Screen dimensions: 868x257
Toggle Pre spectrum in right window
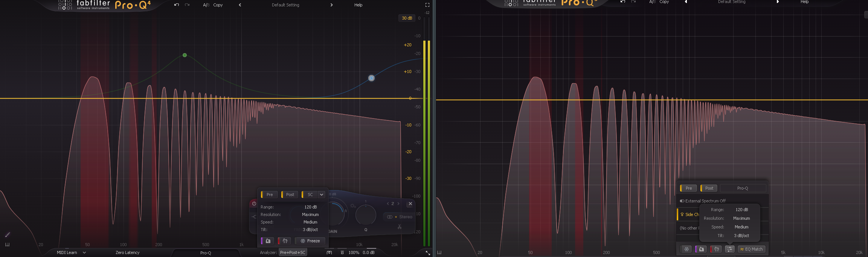click(688, 188)
